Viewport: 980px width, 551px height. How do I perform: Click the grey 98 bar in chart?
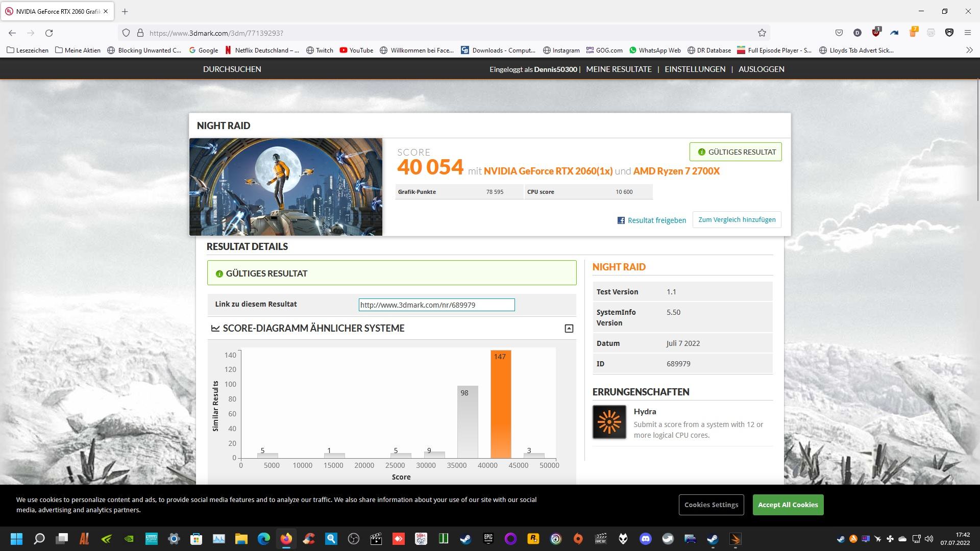coord(467,422)
